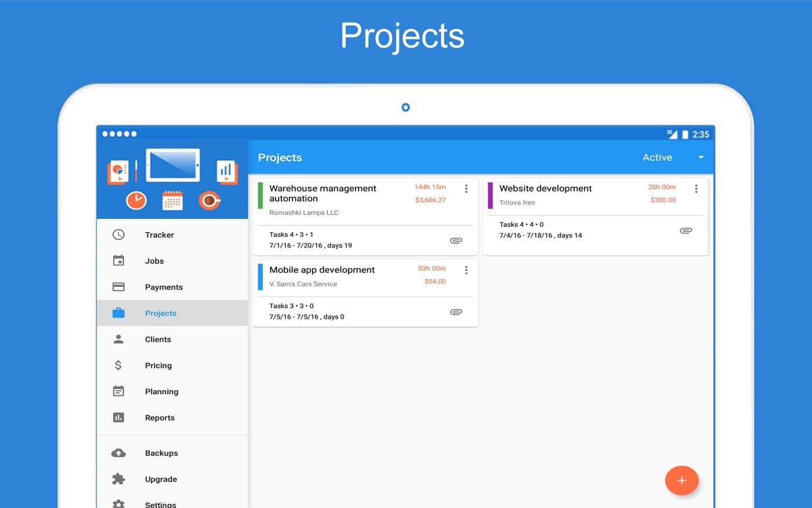Select Planning in the sidebar menu

[x=161, y=391]
